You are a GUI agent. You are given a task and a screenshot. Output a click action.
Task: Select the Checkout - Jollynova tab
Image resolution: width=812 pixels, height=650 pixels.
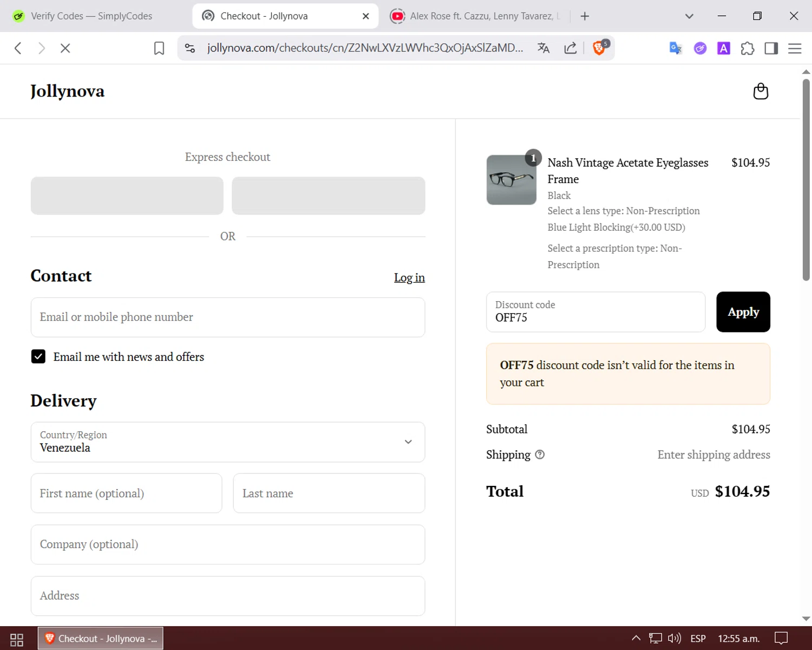(x=285, y=16)
